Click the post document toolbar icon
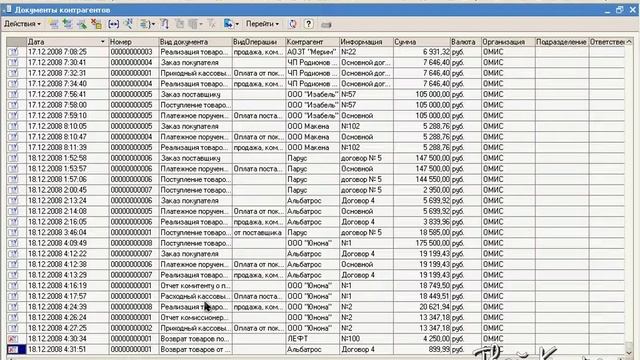The height and width of the screenshot is (360, 640). [x=180, y=24]
